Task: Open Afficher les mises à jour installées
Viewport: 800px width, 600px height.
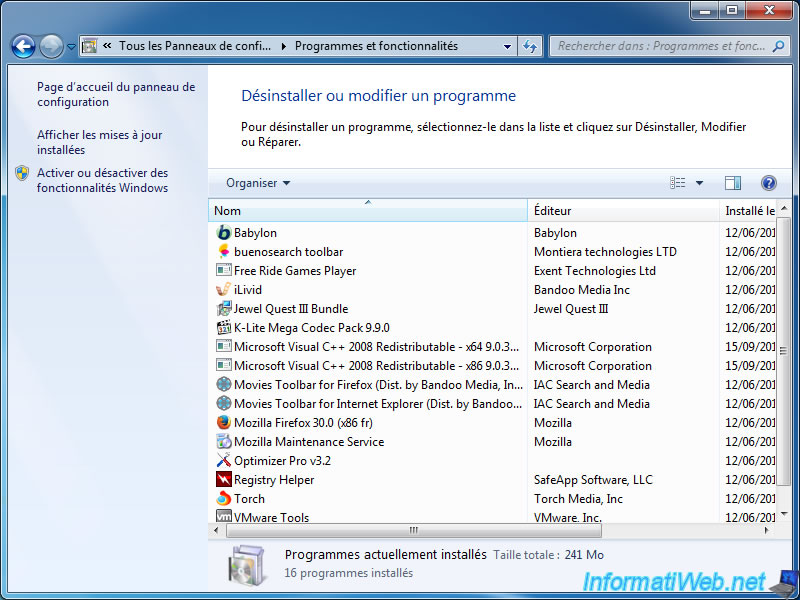Action: pos(99,142)
